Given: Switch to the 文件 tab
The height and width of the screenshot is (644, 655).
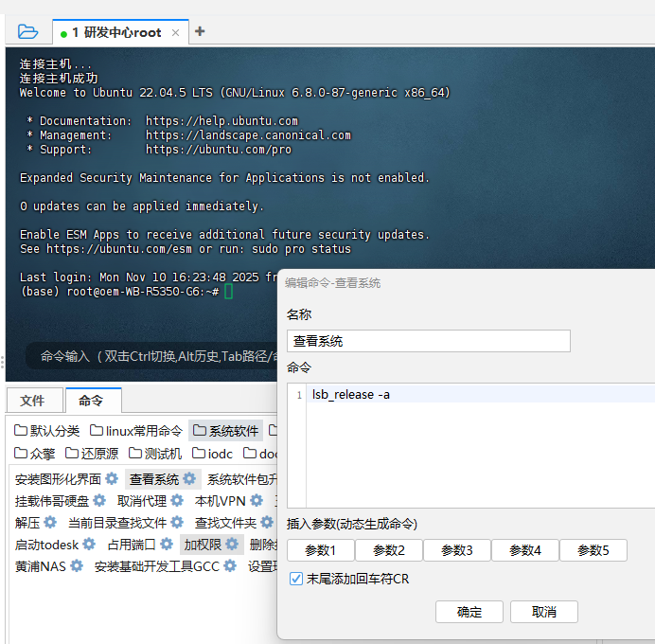Looking at the screenshot, I should [x=32, y=401].
